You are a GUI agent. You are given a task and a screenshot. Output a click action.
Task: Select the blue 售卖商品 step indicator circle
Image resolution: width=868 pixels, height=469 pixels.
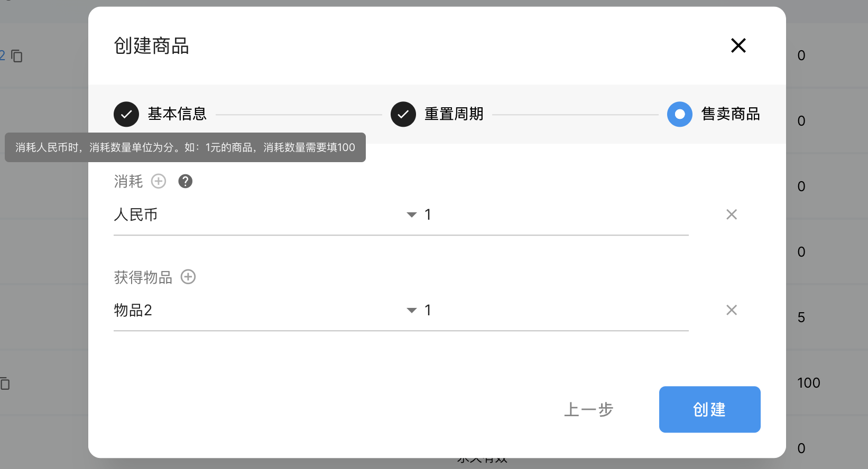(680, 114)
